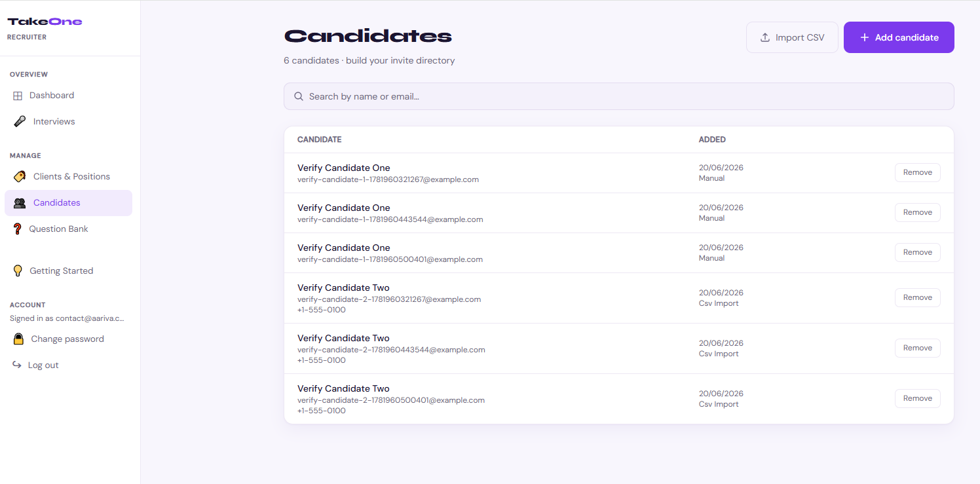Click the TakeOne logo
This screenshot has width=980, height=484.
[45, 22]
